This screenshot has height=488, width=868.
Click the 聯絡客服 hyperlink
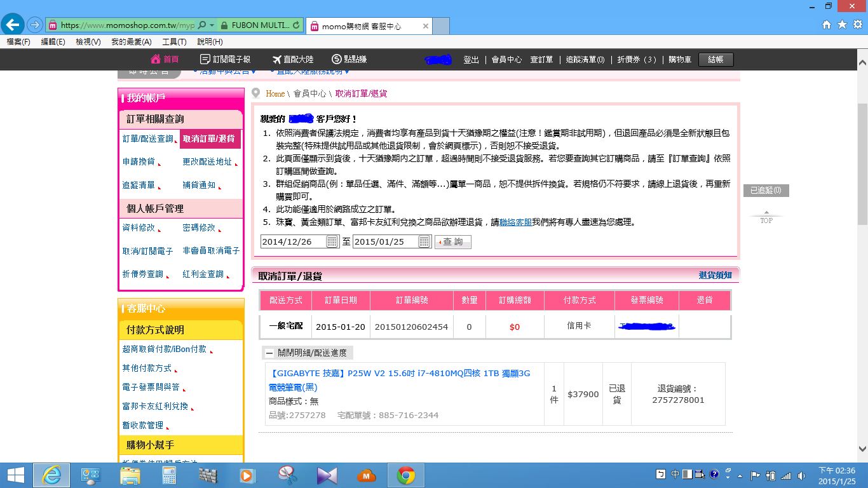tap(515, 222)
